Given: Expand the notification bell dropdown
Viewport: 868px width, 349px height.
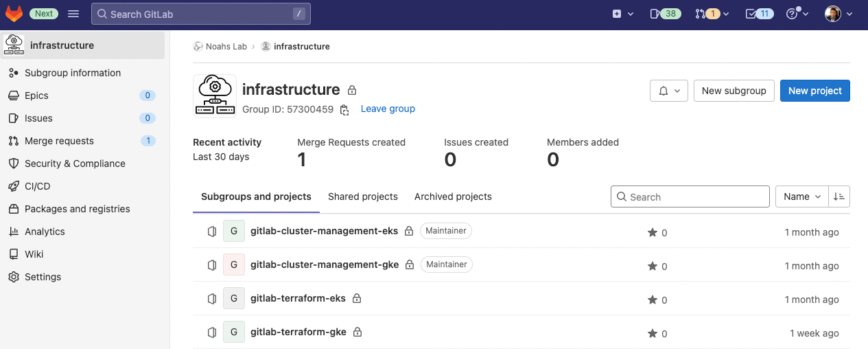Looking at the screenshot, I should (668, 91).
